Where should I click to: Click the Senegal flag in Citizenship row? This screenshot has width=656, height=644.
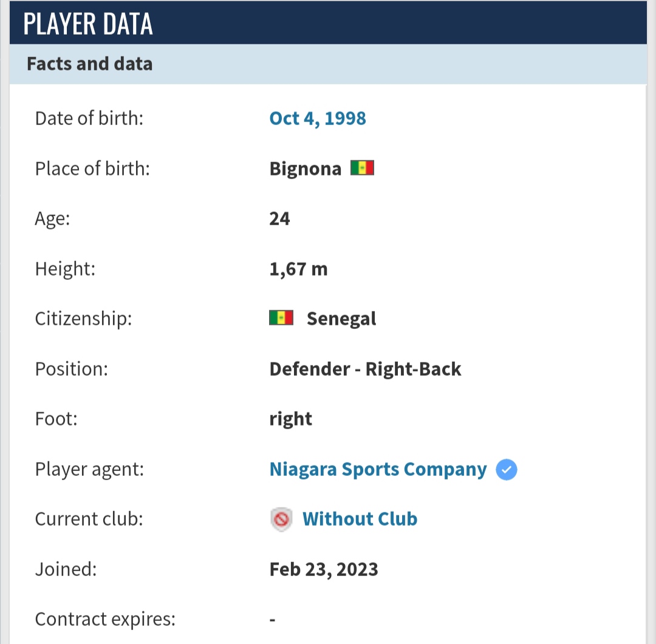[x=281, y=318]
